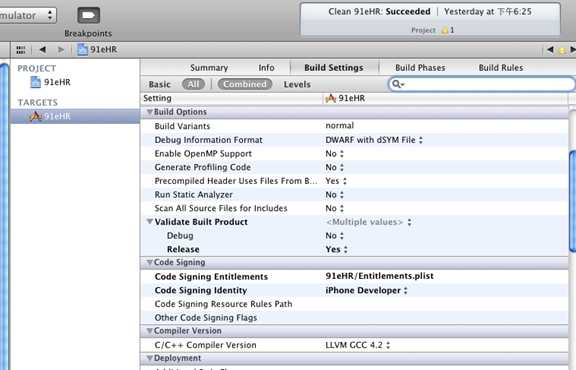Toggle the Breakpoints toolbar button
The height and width of the screenshot is (370, 576).
point(89,15)
